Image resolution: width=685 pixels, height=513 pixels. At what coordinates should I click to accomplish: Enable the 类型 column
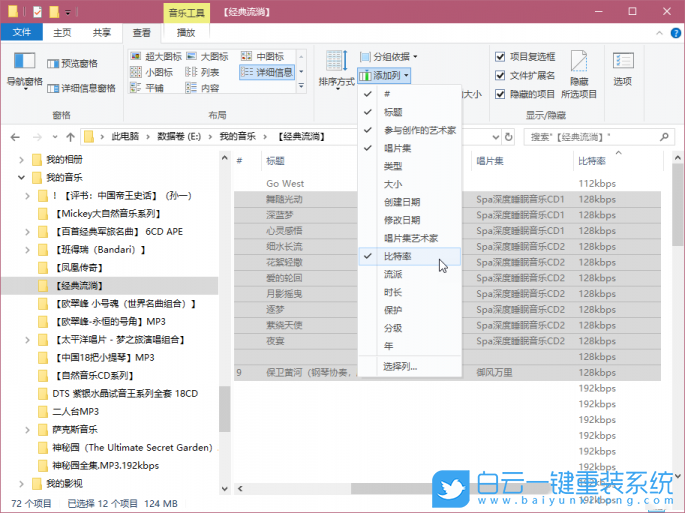tap(410, 166)
